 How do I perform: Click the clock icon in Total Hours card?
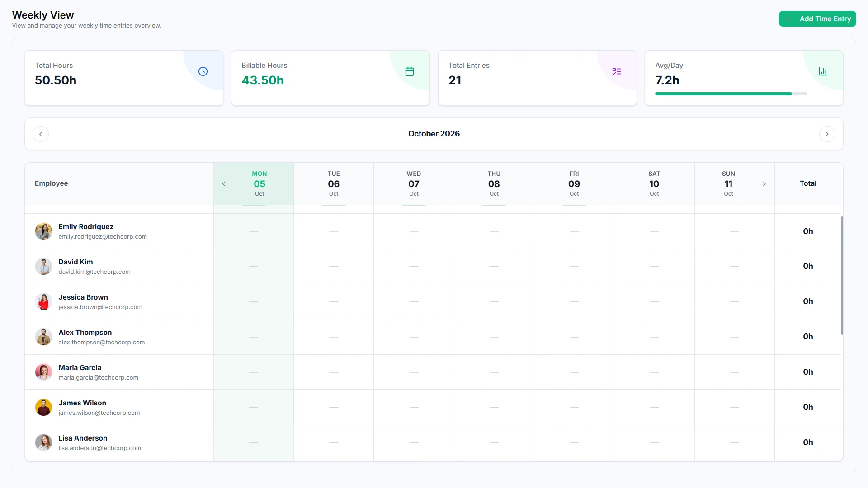tap(203, 71)
